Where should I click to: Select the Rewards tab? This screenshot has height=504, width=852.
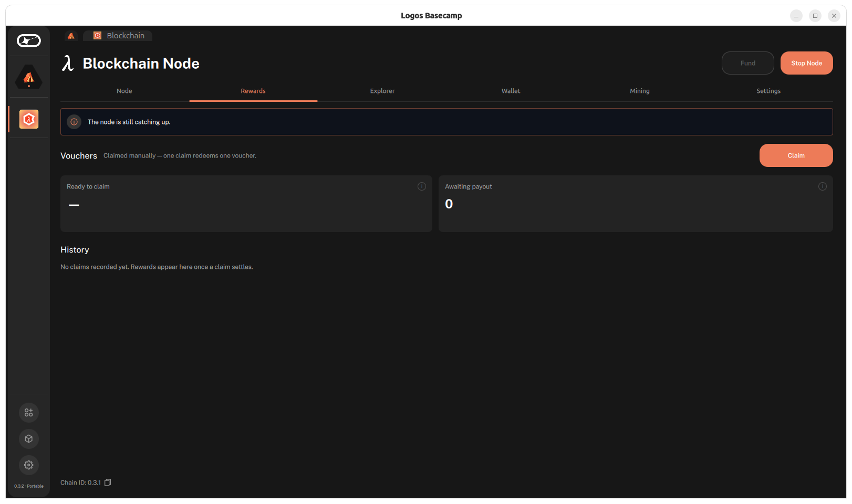tap(253, 91)
